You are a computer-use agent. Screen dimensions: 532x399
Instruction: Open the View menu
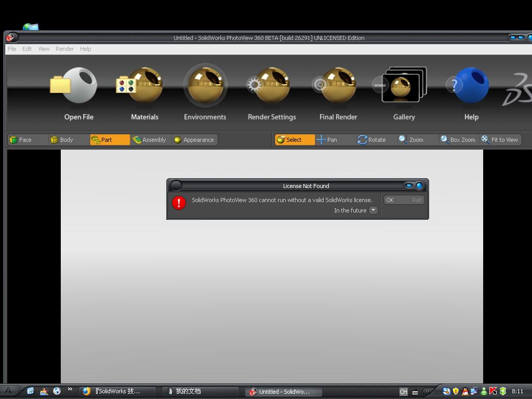(44, 49)
